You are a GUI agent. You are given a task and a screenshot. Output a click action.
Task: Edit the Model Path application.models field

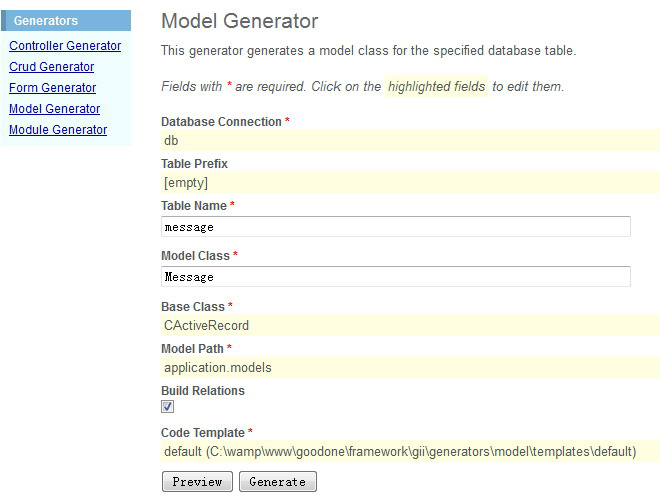click(x=410, y=367)
